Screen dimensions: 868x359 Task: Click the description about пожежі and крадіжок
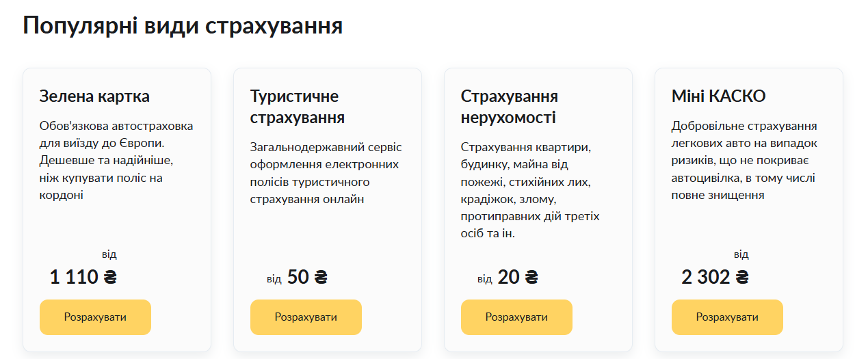point(530,190)
